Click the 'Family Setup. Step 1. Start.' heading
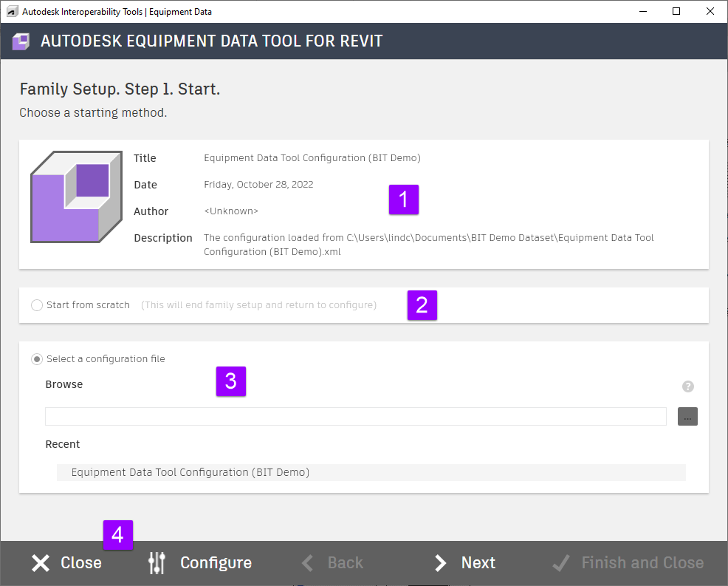The height and width of the screenshot is (586, 728). click(120, 89)
